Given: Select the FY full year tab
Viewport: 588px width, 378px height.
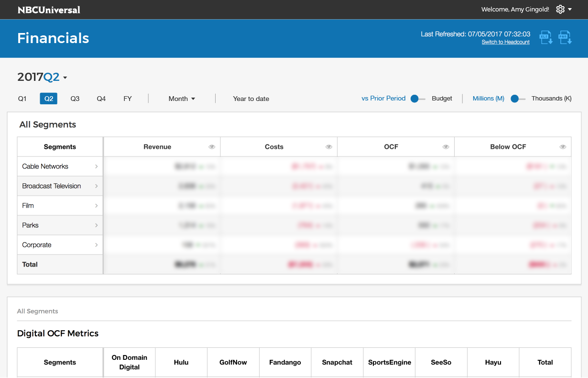Looking at the screenshot, I should pyautogui.click(x=128, y=99).
